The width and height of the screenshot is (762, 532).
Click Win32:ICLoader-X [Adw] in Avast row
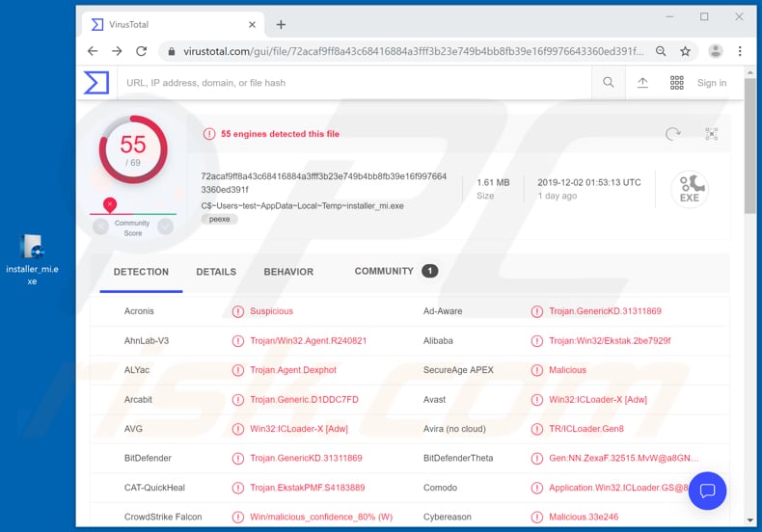(598, 400)
